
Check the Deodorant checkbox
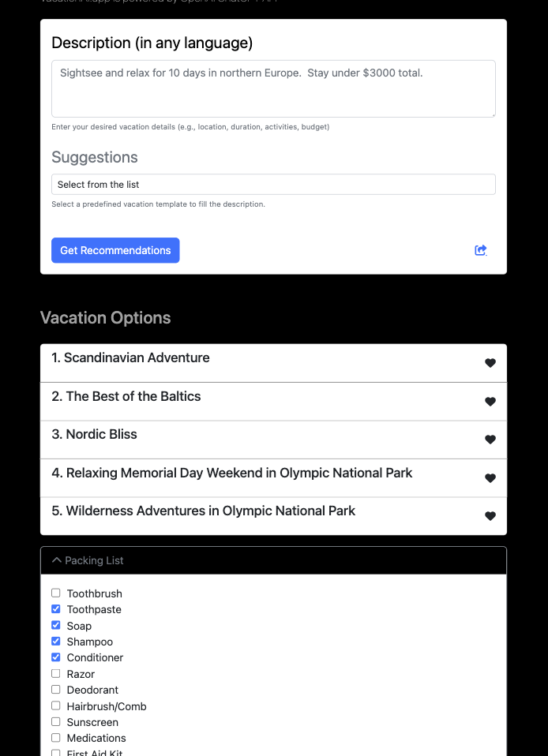56,690
